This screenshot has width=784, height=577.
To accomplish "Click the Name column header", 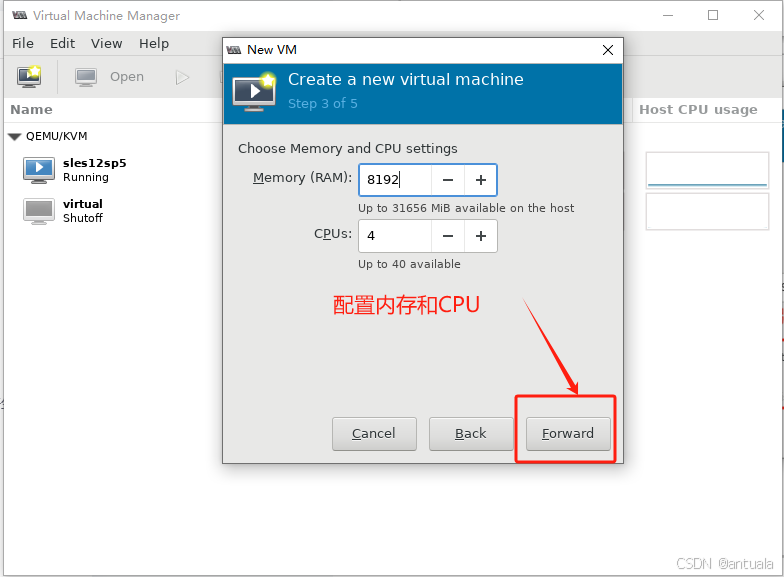I will pos(32,110).
